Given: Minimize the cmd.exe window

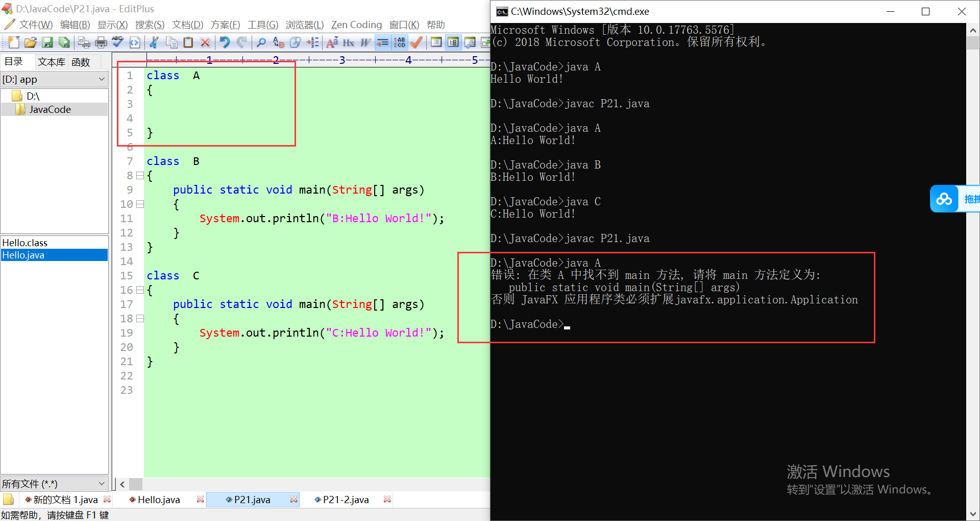Looking at the screenshot, I should pos(891,11).
